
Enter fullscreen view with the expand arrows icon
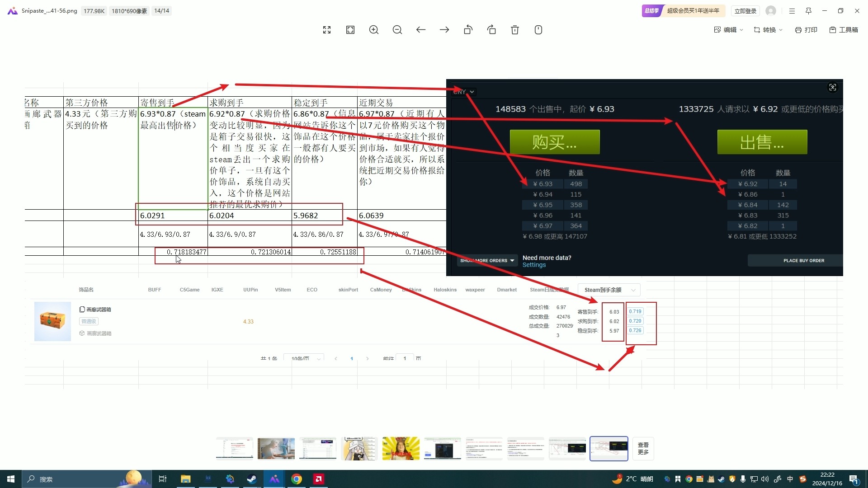pos(327,30)
